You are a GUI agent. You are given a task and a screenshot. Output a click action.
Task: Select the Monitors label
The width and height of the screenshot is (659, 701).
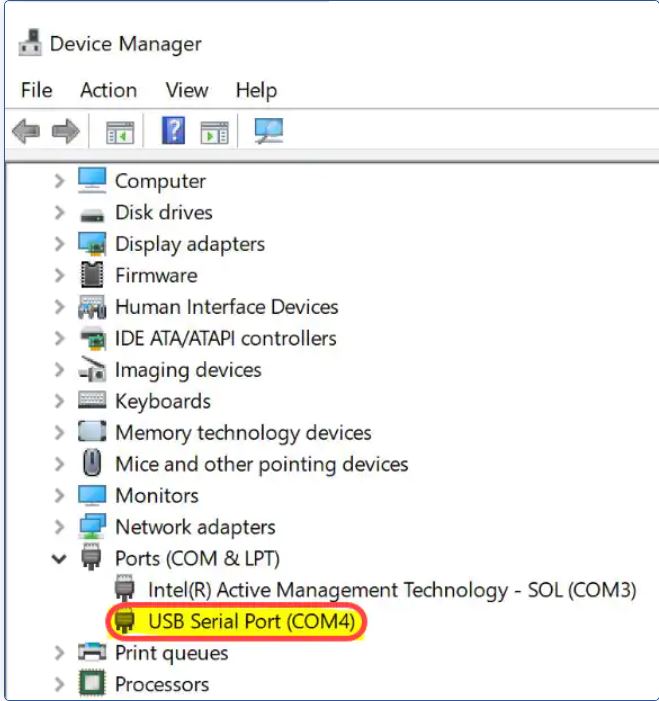157,496
